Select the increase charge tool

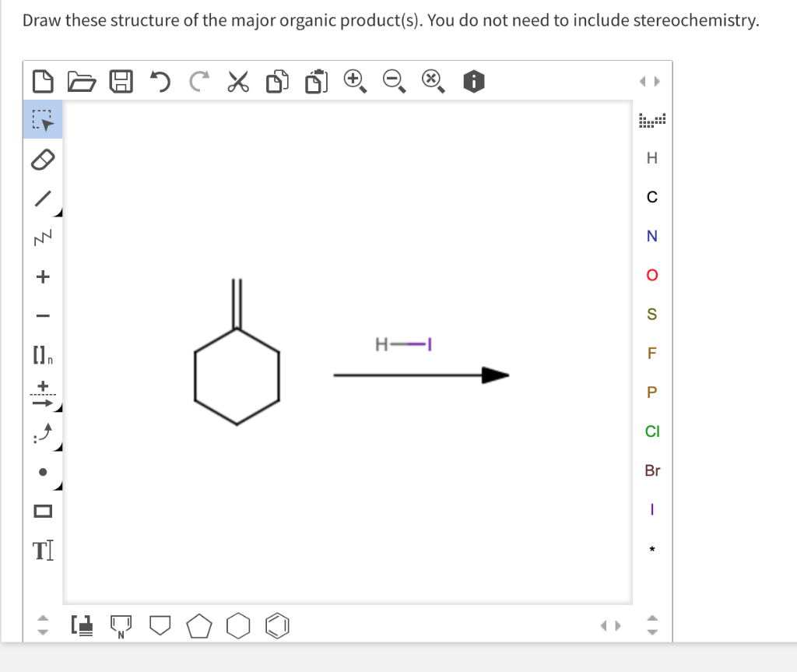(x=43, y=276)
